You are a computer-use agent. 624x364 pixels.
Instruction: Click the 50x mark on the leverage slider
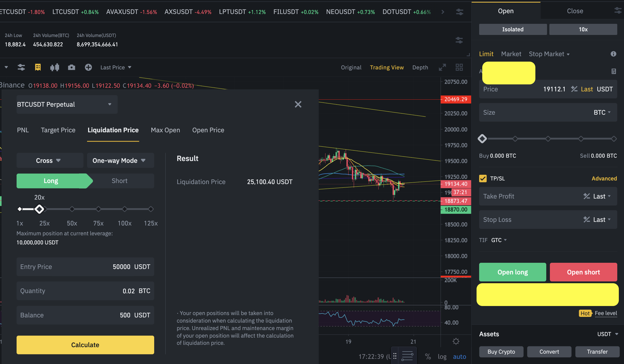point(72,209)
